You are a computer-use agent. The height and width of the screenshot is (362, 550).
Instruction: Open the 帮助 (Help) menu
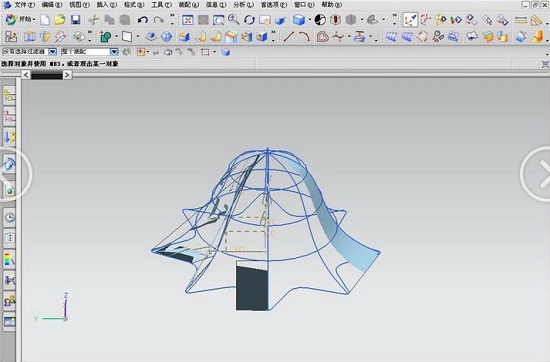point(331,5)
